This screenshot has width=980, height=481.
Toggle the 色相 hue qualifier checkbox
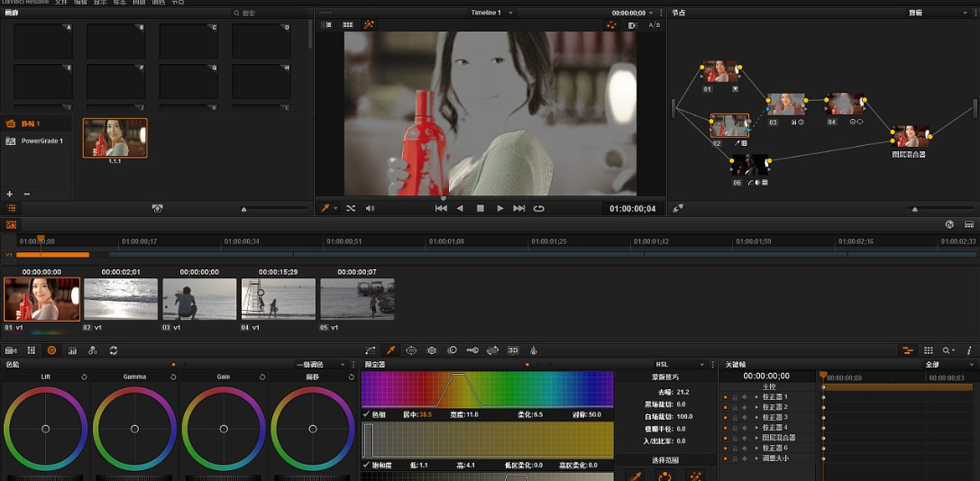pos(367,414)
